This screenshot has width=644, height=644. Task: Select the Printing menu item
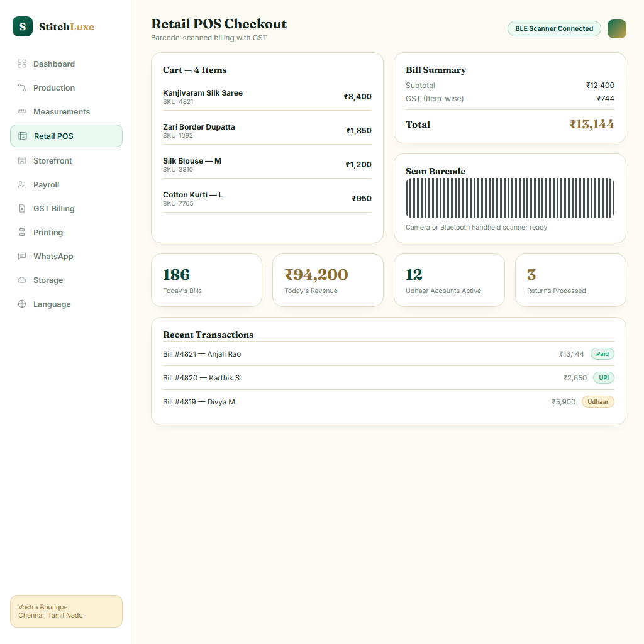tap(66, 232)
